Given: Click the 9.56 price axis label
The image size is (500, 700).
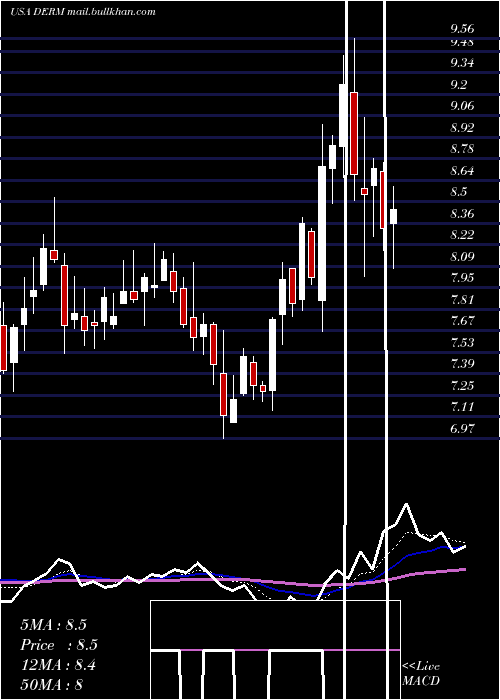Looking at the screenshot, I should (462, 29).
